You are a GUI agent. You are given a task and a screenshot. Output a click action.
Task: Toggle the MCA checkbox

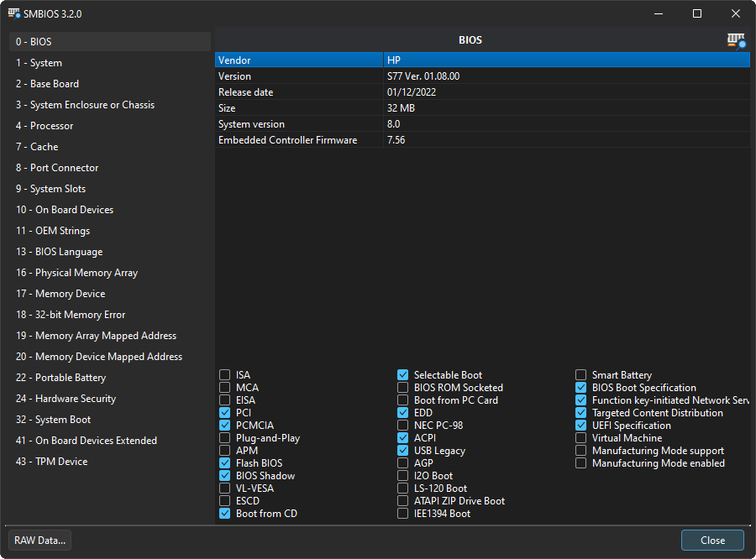(224, 388)
